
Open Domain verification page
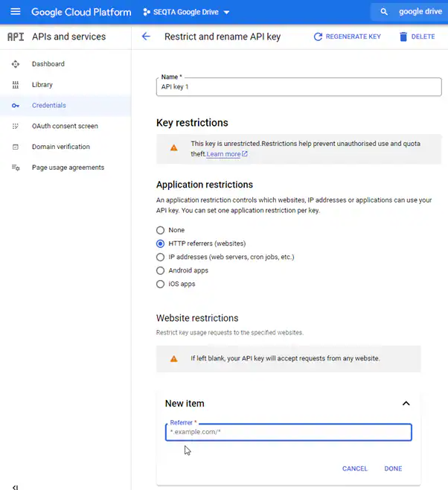click(x=61, y=147)
